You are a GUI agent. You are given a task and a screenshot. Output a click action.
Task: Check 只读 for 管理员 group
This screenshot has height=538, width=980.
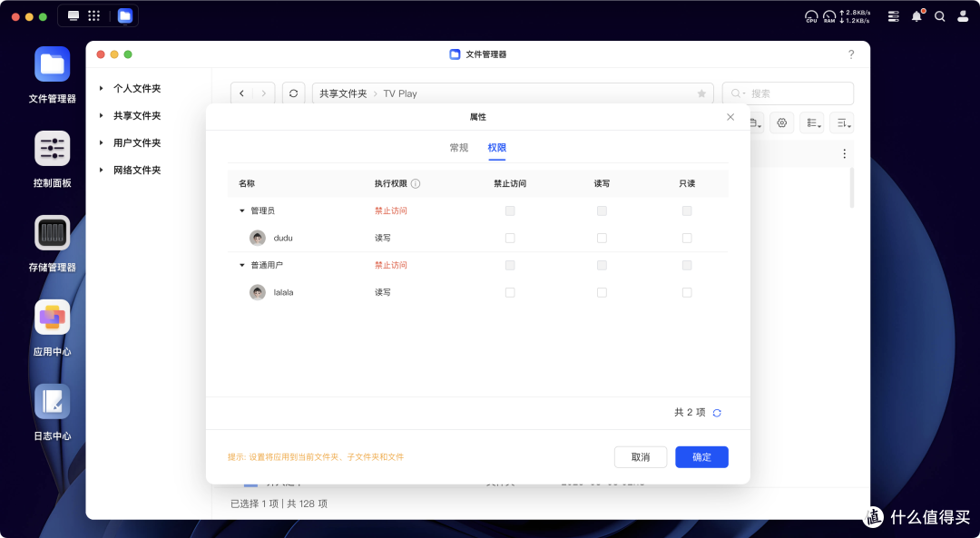coord(687,211)
